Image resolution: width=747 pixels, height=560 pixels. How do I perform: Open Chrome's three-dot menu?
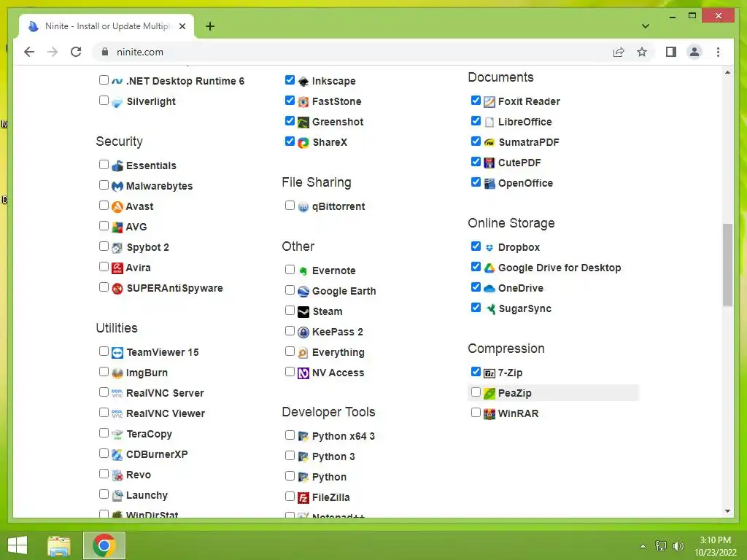718,52
